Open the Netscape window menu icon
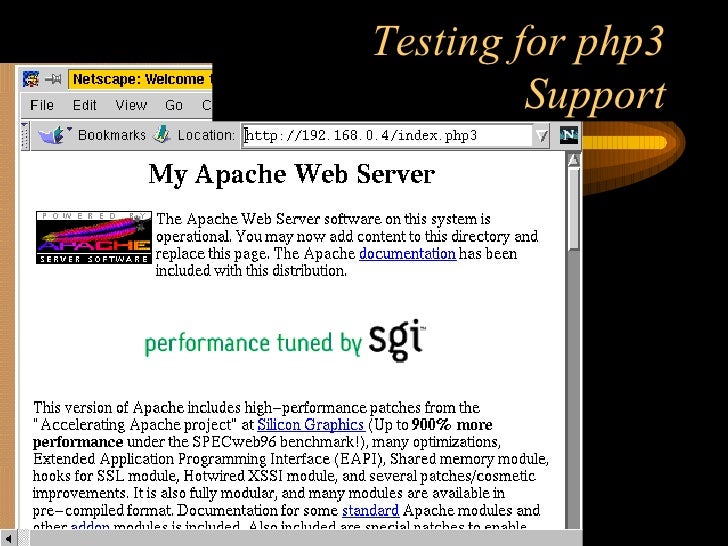This screenshot has height=546, width=728. coord(31,79)
